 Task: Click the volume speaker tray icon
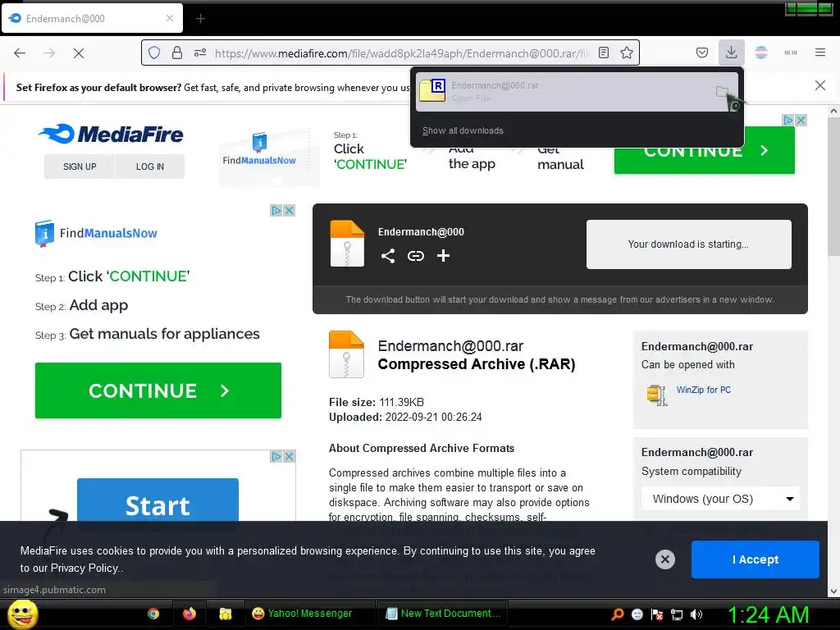point(696,614)
